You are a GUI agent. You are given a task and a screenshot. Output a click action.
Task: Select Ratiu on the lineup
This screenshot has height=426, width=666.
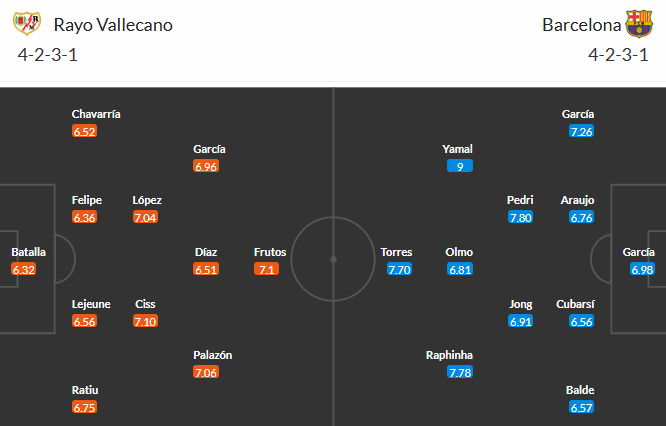(84, 390)
